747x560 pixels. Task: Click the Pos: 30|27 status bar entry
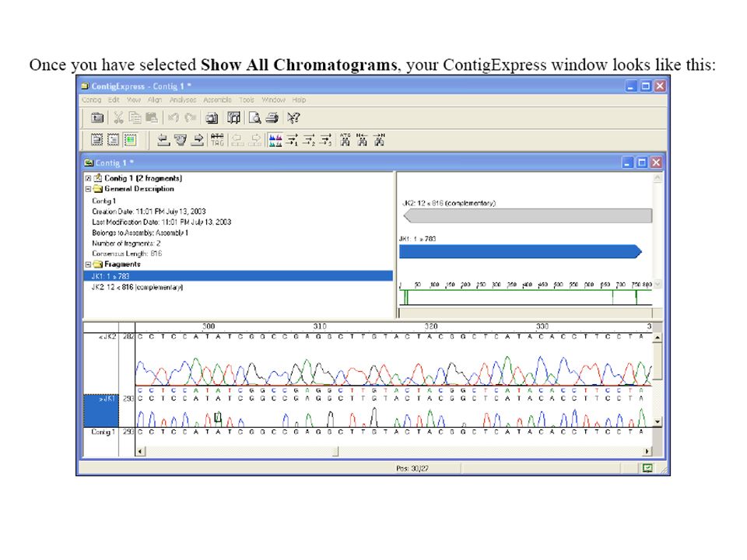[412, 468]
